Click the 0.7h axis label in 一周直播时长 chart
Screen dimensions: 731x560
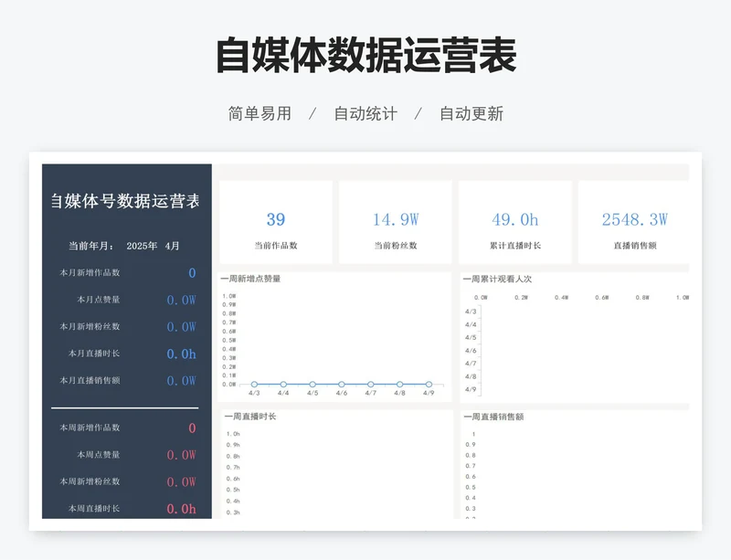point(233,467)
